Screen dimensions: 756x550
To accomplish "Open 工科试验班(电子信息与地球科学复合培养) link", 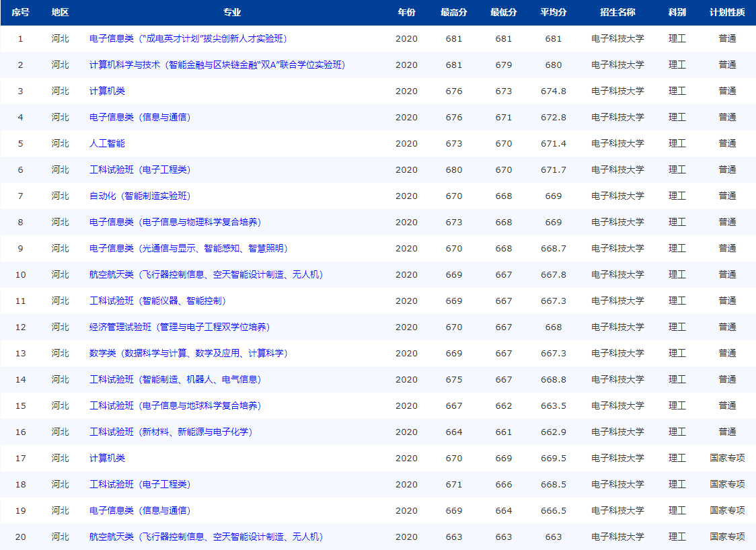I will (x=175, y=406).
